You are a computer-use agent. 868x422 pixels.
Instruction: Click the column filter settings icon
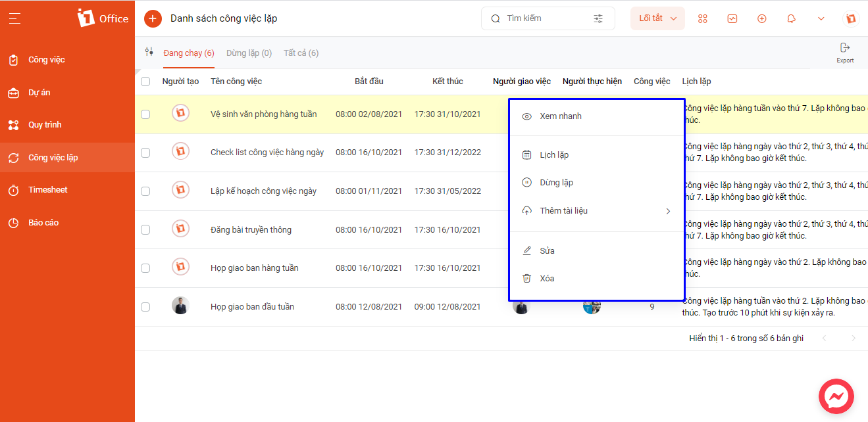click(149, 52)
